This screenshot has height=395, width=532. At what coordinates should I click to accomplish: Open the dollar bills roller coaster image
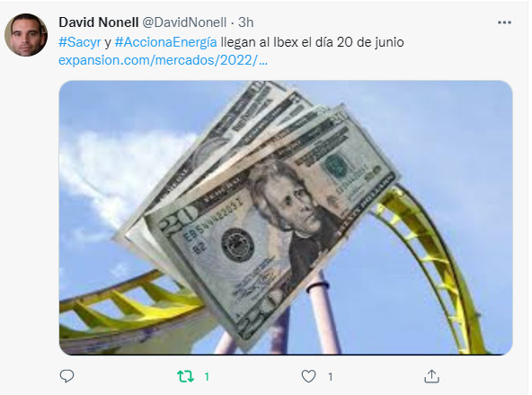pos(286,217)
